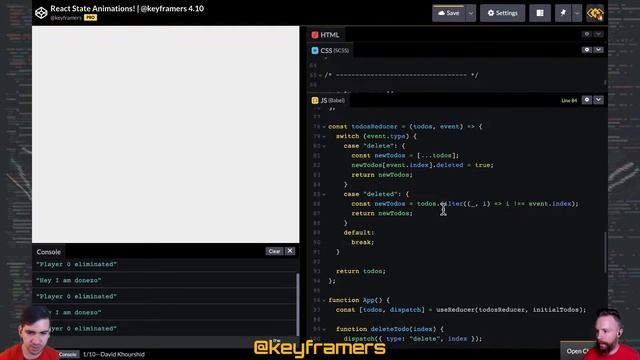Click the CodePen logo icon
640x360 pixels.
(x=41, y=13)
